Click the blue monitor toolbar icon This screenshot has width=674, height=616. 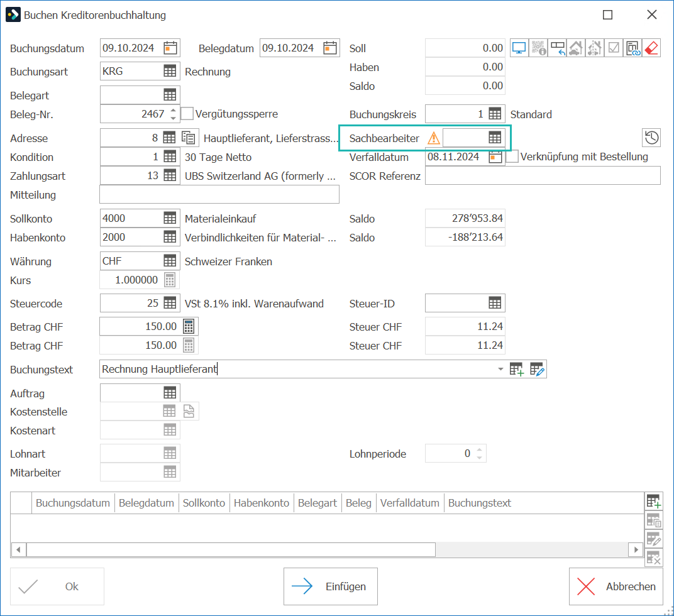pyautogui.click(x=519, y=48)
